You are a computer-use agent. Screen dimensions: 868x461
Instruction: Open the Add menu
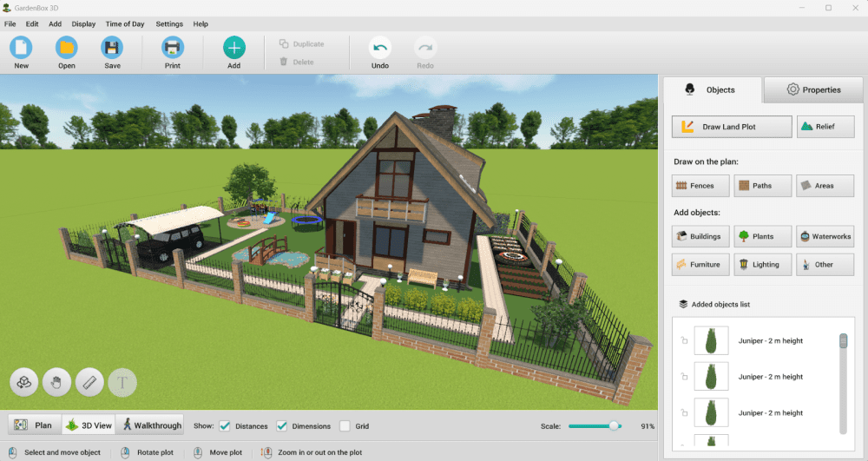tap(55, 23)
